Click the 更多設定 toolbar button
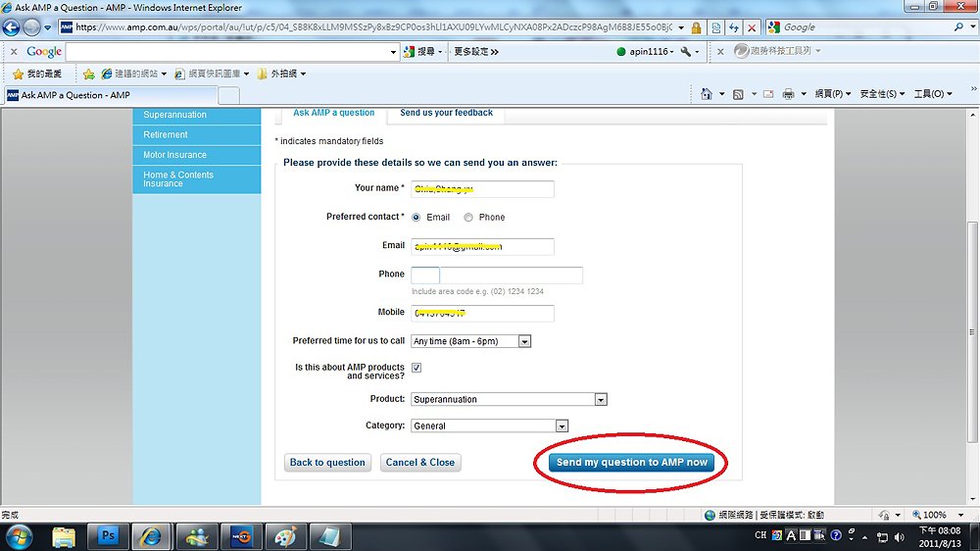The image size is (980, 551). click(x=475, y=51)
